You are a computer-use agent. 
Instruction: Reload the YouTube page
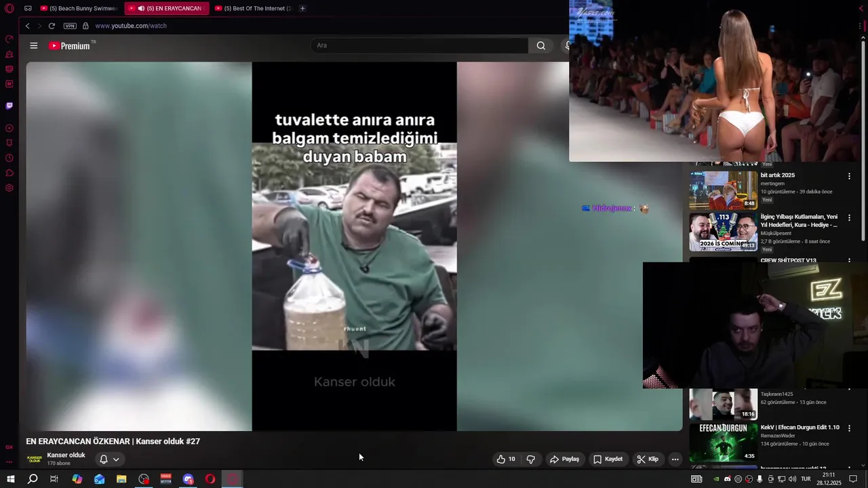click(52, 26)
